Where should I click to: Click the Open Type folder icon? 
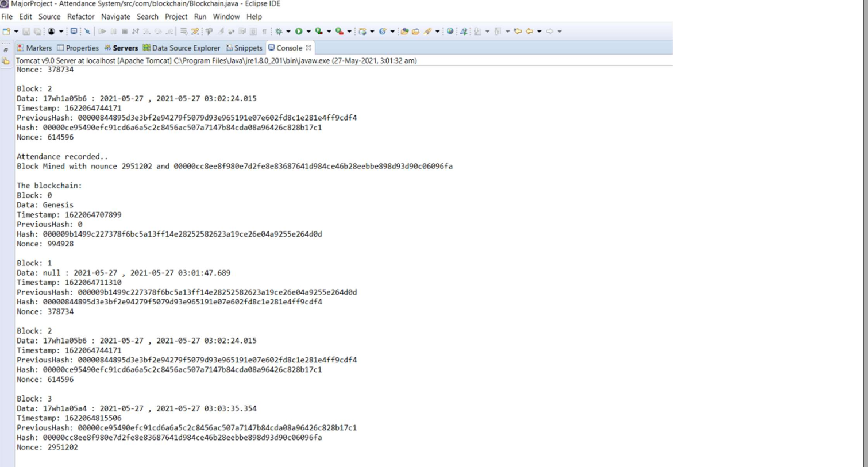(x=405, y=31)
